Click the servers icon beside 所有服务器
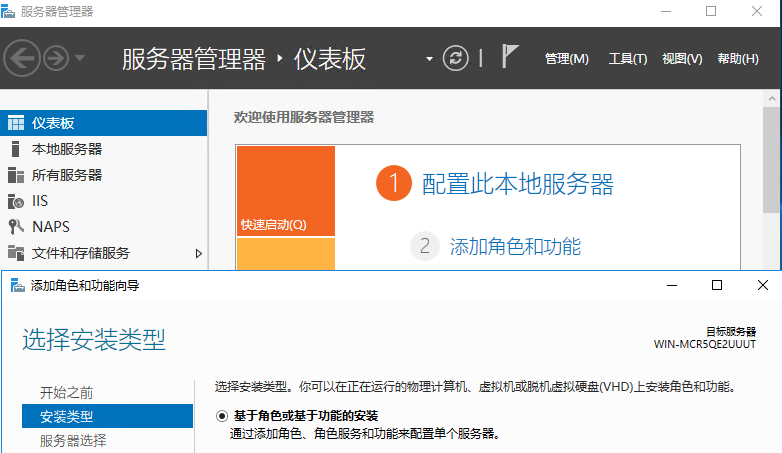The height and width of the screenshot is (453, 782). point(16,175)
